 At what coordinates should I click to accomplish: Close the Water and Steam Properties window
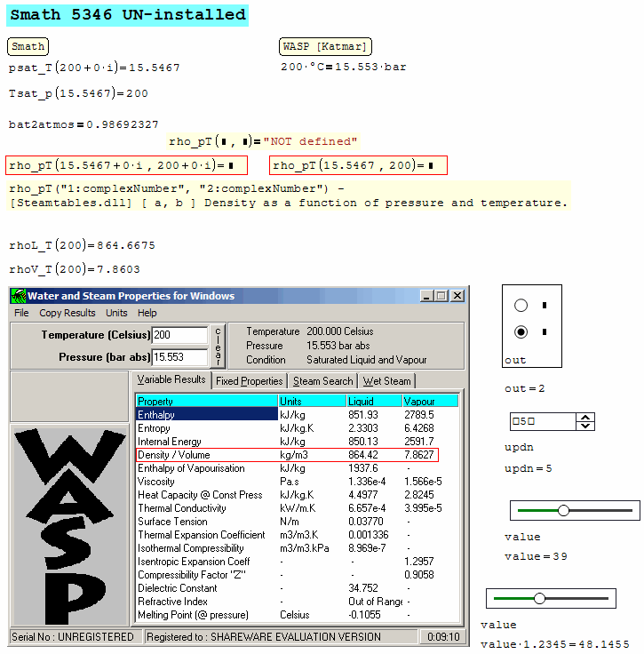click(x=457, y=296)
